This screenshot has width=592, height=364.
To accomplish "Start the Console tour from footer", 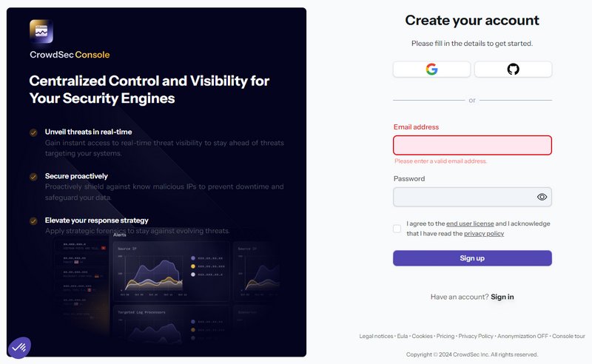I will (568, 336).
